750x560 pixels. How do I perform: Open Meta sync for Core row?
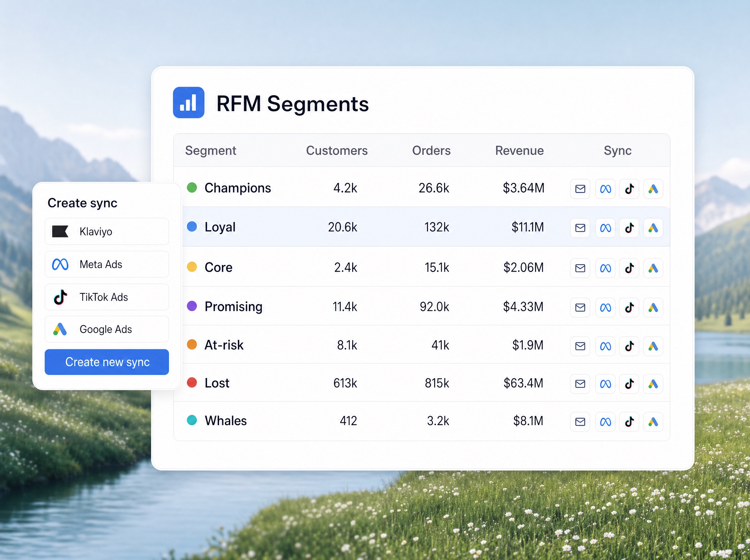click(605, 268)
